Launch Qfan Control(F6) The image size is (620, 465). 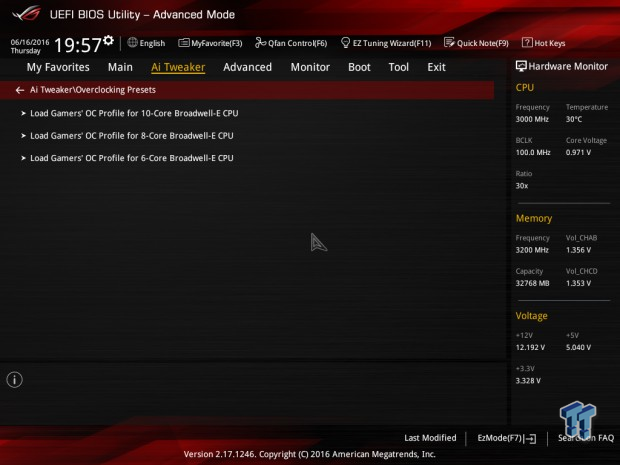point(298,43)
